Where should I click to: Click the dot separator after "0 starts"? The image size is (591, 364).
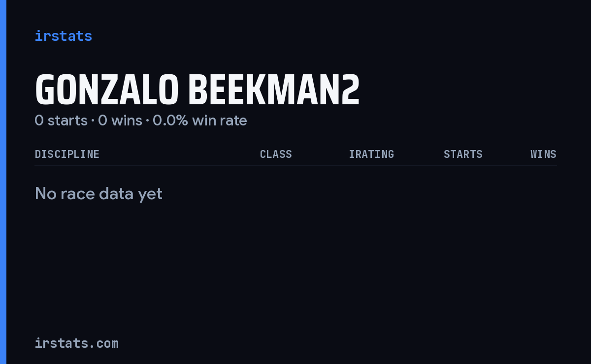pos(93,121)
